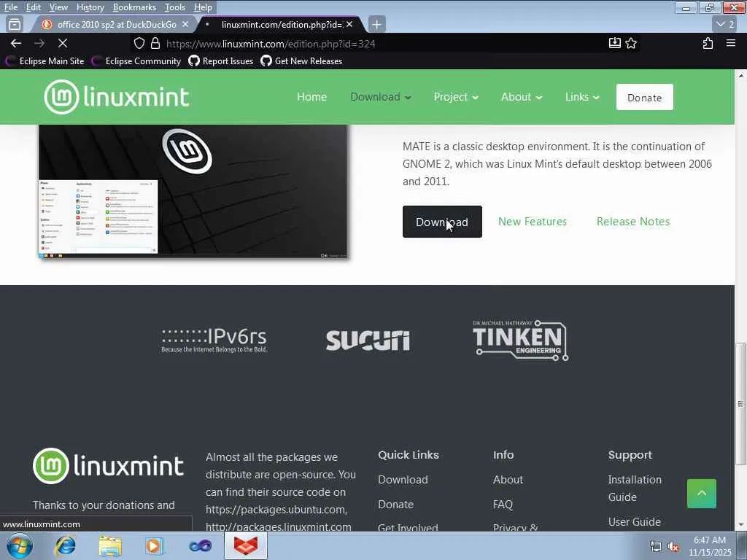Click the scrollbar up arrow
Screen dimensions: 747x560
pyautogui.click(x=740, y=75)
